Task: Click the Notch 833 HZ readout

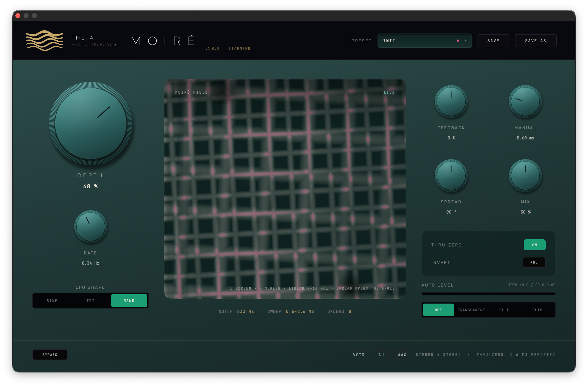Action: pyautogui.click(x=236, y=311)
